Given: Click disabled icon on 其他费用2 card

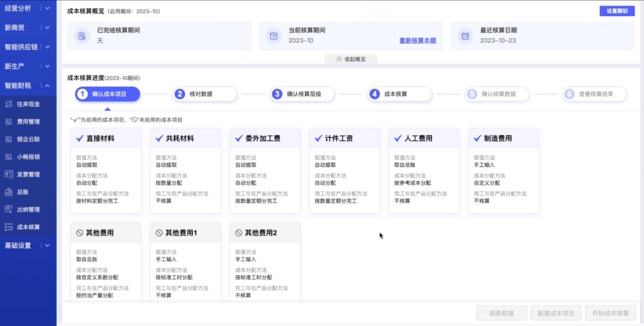Looking at the screenshot, I should (x=239, y=233).
